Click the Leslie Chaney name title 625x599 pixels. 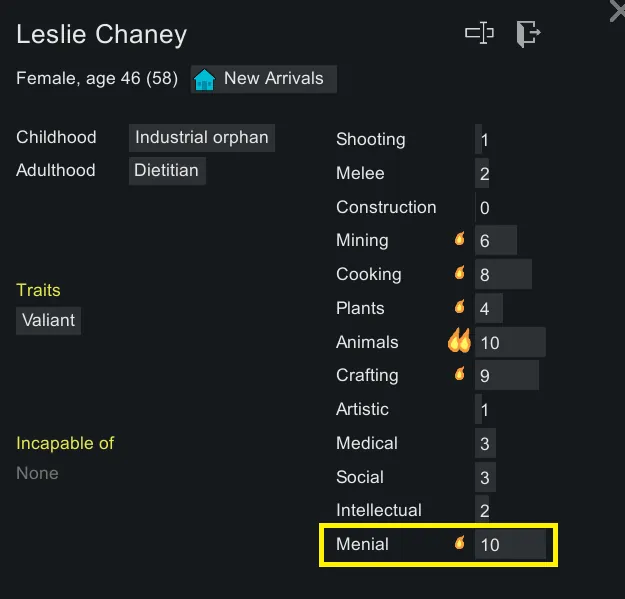[101, 35]
